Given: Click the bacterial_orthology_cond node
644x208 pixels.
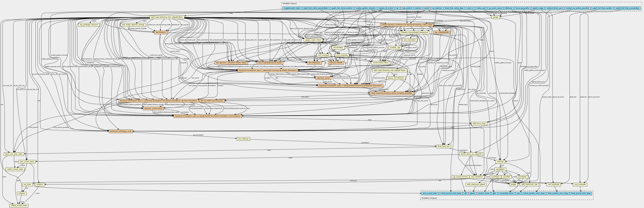Looking at the screenshot, I should [x=121, y=131].
